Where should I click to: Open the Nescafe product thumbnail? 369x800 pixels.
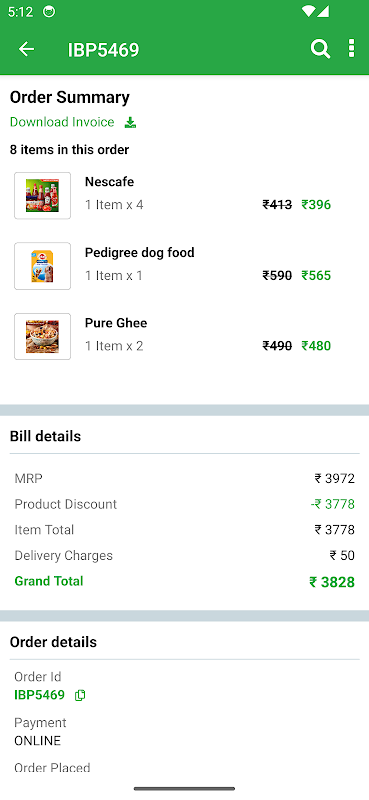click(42, 195)
